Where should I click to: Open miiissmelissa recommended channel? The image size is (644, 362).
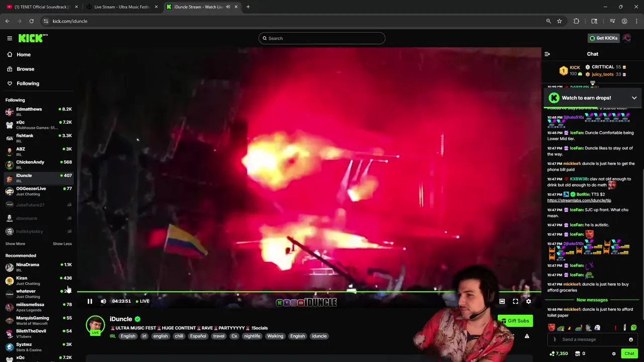coord(39,307)
